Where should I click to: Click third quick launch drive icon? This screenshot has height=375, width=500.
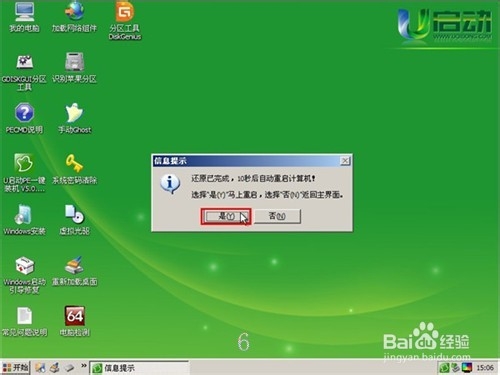69,368
